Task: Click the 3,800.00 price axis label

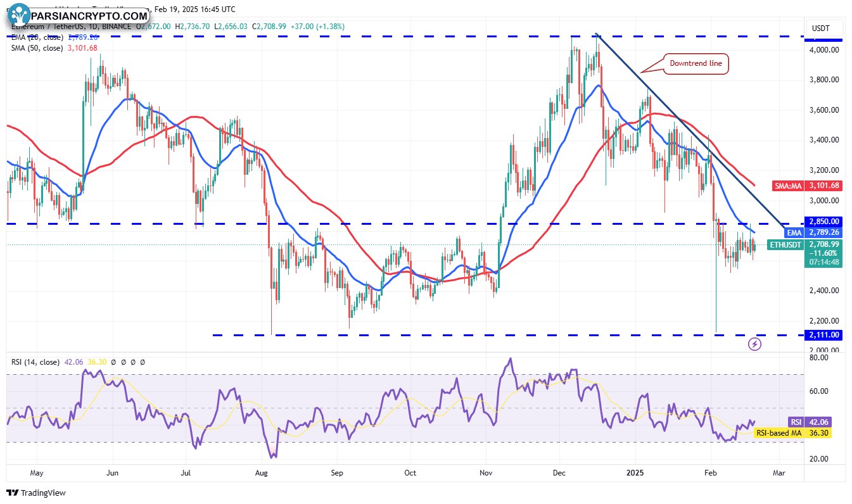Action: coord(824,80)
